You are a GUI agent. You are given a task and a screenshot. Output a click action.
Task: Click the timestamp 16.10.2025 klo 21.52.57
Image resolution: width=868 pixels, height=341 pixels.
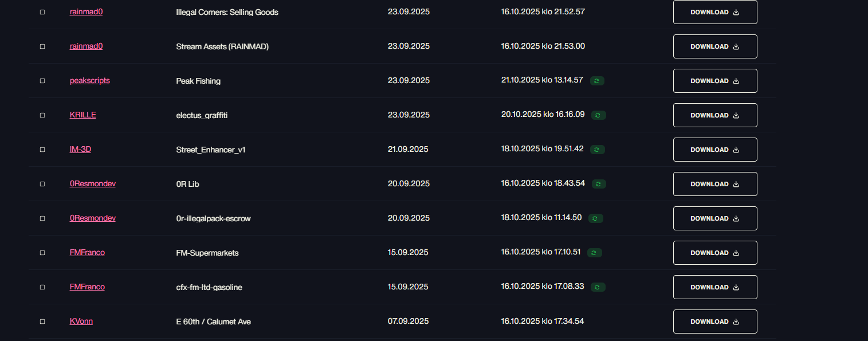coord(543,11)
